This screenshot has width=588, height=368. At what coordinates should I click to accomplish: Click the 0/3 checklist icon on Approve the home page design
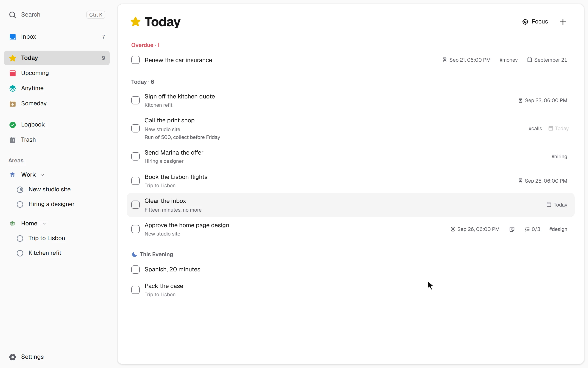(527, 229)
